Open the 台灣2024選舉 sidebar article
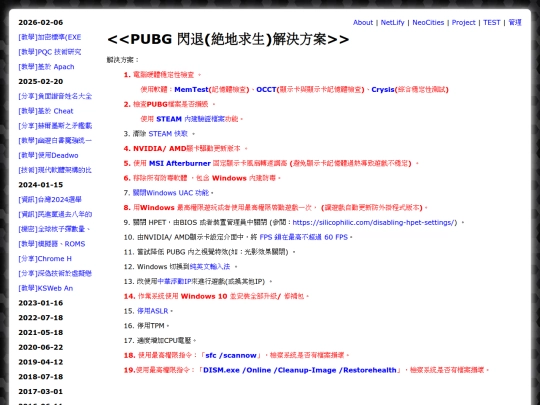The height and width of the screenshot is (405, 540). [x=50, y=199]
